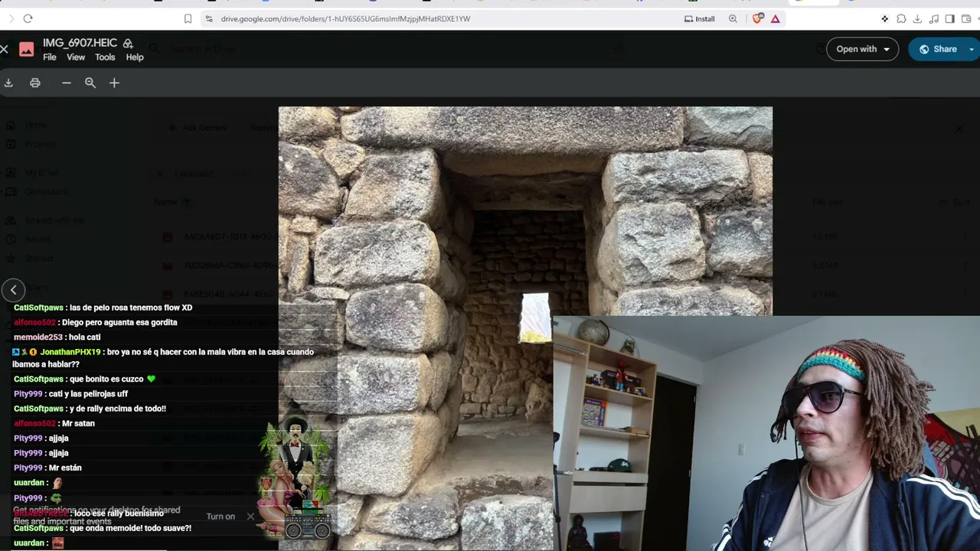Viewport: 980px width, 551px height.
Task: Open the browser zoom magnifier in address bar
Action: (733, 18)
